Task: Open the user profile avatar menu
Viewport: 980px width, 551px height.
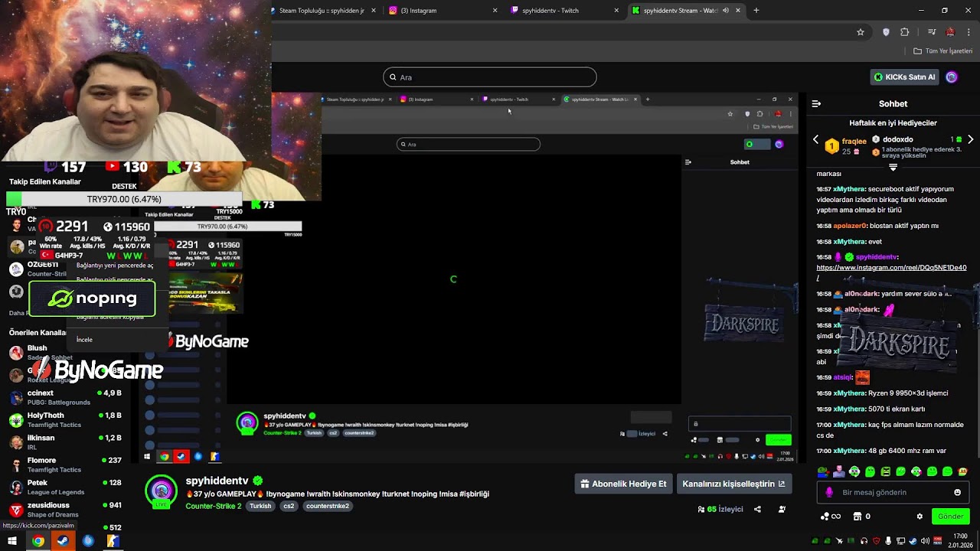Action: pyautogui.click(x=952, y=77)
